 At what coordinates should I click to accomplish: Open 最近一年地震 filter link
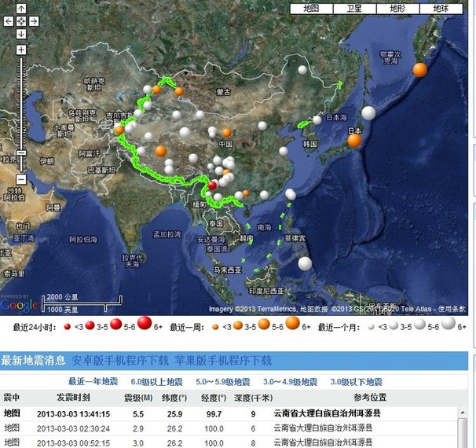click(93, 381)
